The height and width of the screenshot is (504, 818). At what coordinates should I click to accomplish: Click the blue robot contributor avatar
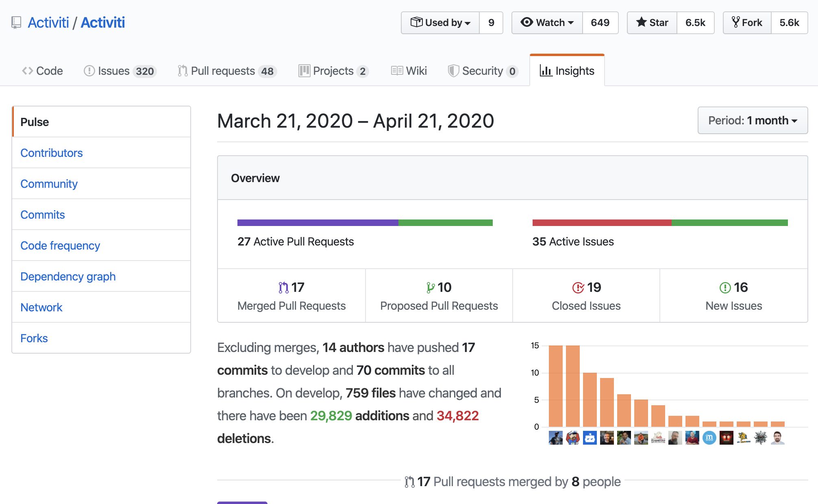coord(590,438)
